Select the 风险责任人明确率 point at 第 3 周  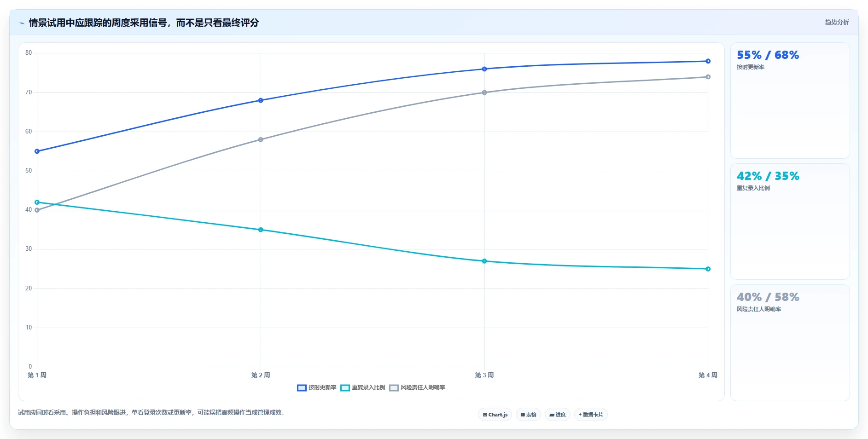(x=484, y=92)
